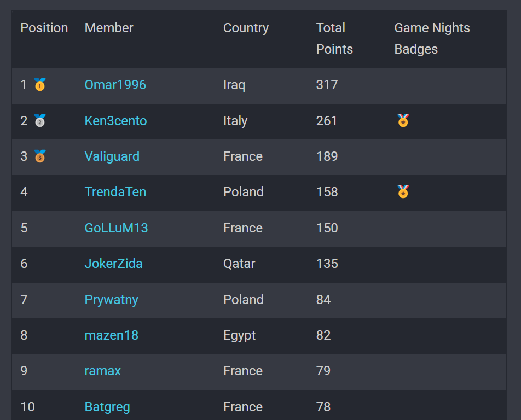Click the Country column header

pos(246,28)
